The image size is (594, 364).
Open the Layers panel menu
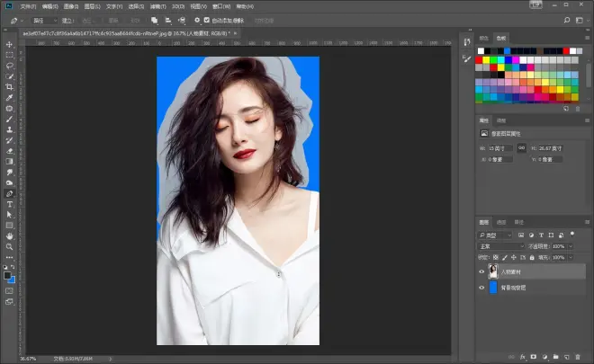[587, 222]
